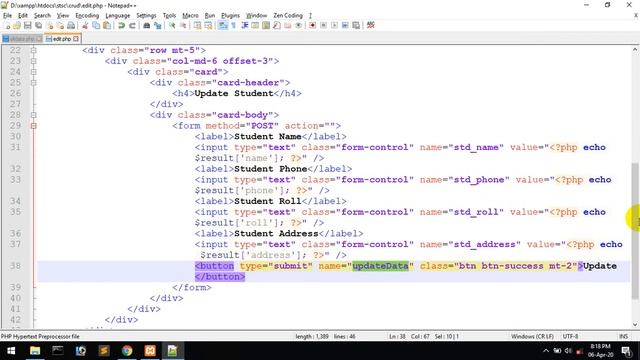Create a new file with the New icon

click(7, 25)
